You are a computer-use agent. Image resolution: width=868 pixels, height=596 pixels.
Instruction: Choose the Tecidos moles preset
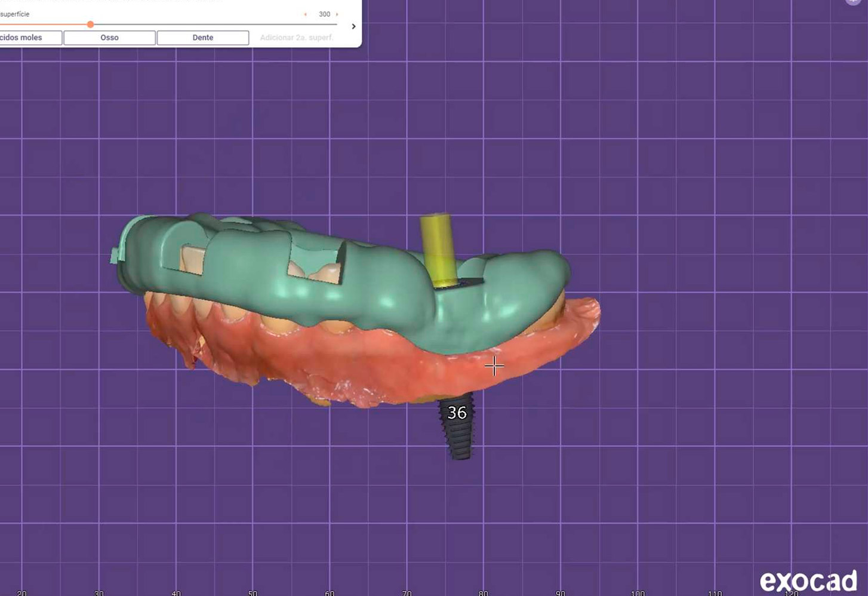point(30,38)
